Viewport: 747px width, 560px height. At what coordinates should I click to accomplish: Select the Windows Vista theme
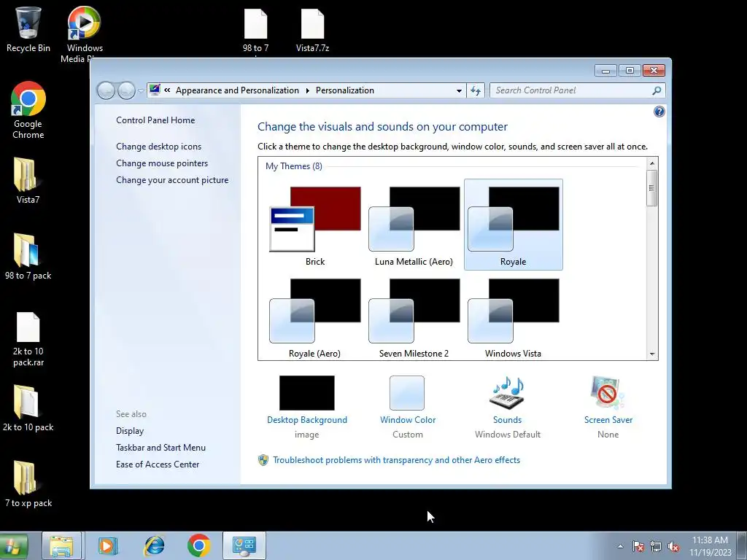click(513, 317)
